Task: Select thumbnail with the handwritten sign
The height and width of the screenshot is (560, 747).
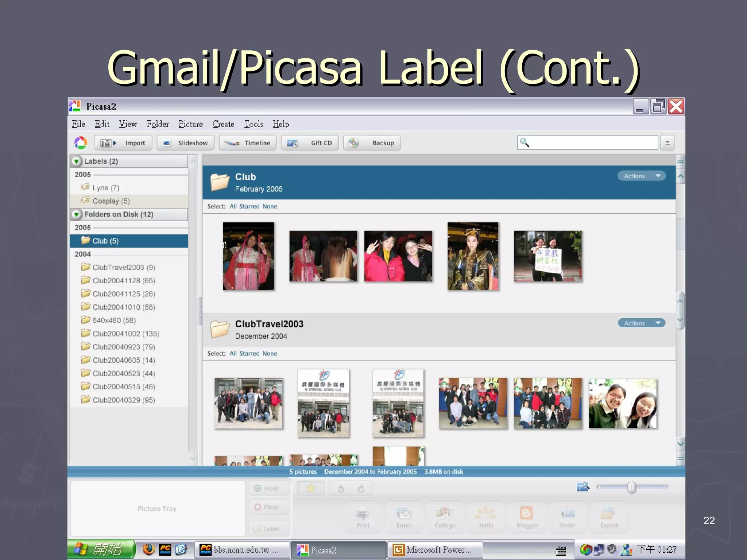Action: tap(548, 256)
